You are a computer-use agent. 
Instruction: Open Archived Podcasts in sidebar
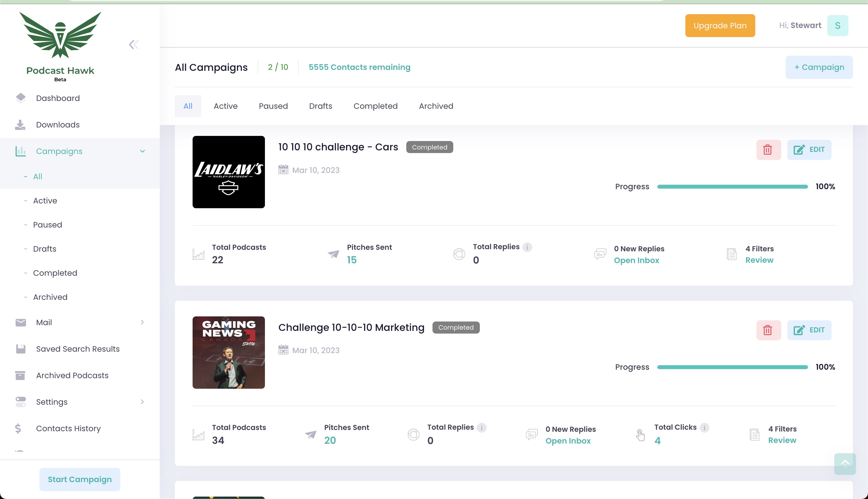pyautogui.click(x=72, y=375)
